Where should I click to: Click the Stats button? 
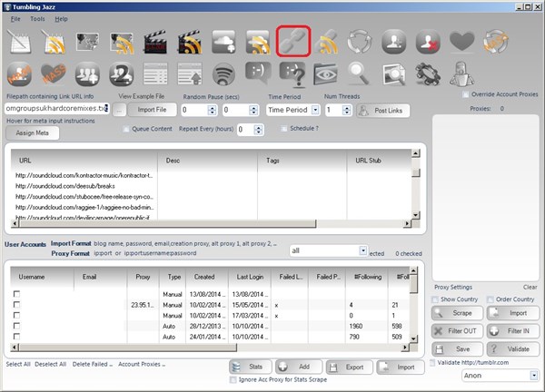coord(251,367)
